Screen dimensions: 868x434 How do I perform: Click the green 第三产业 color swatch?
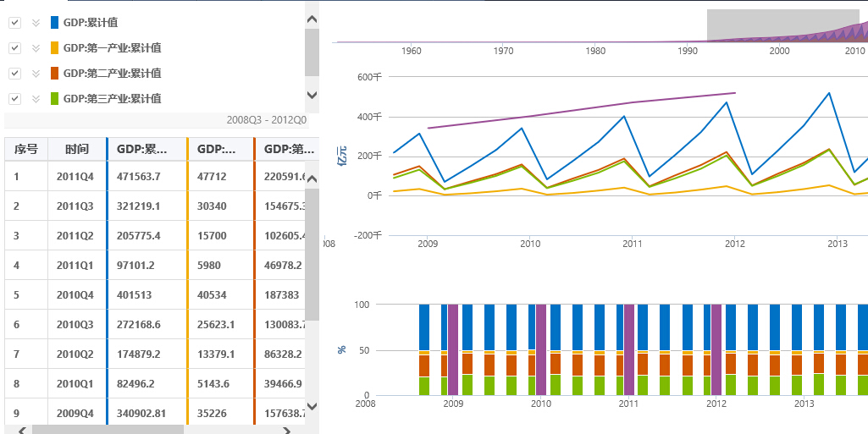tap(54, 99)
